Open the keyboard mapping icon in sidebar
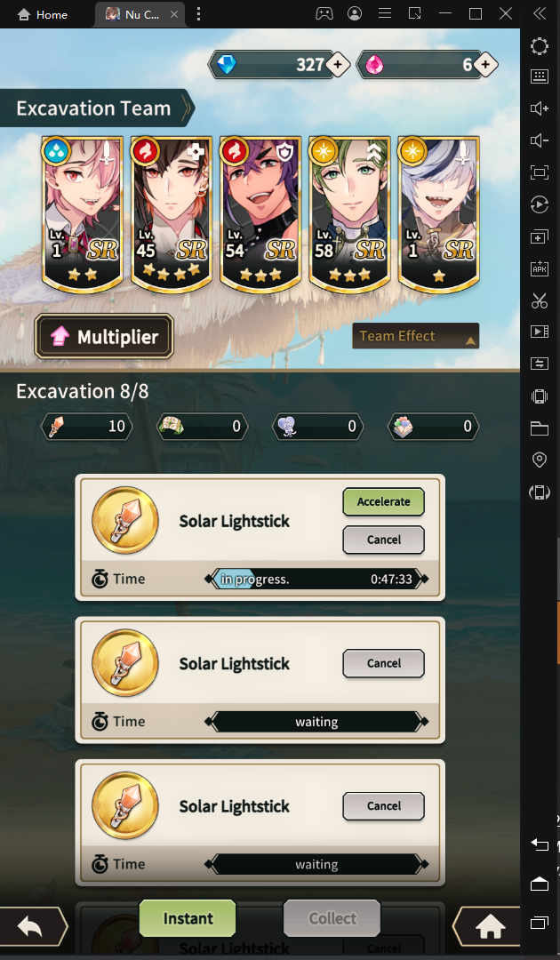Screen dimensions: 560x960 coord(540,76)
